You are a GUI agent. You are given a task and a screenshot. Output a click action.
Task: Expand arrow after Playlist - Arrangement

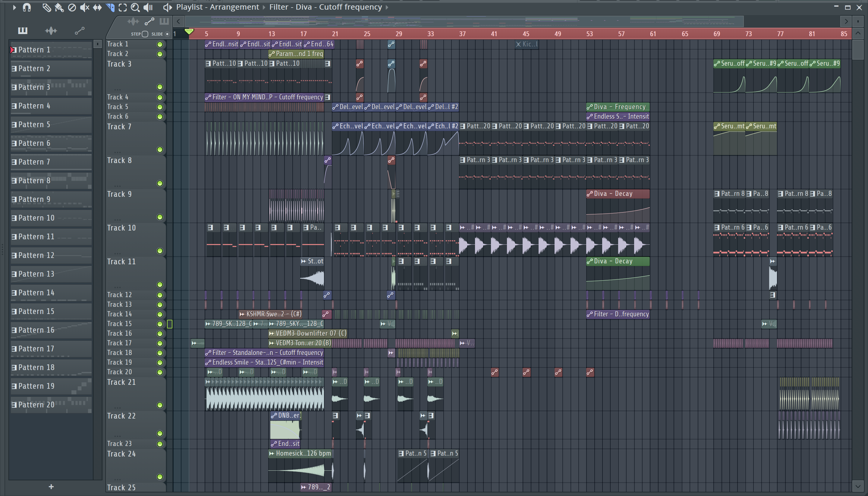(x=264, y=7)
